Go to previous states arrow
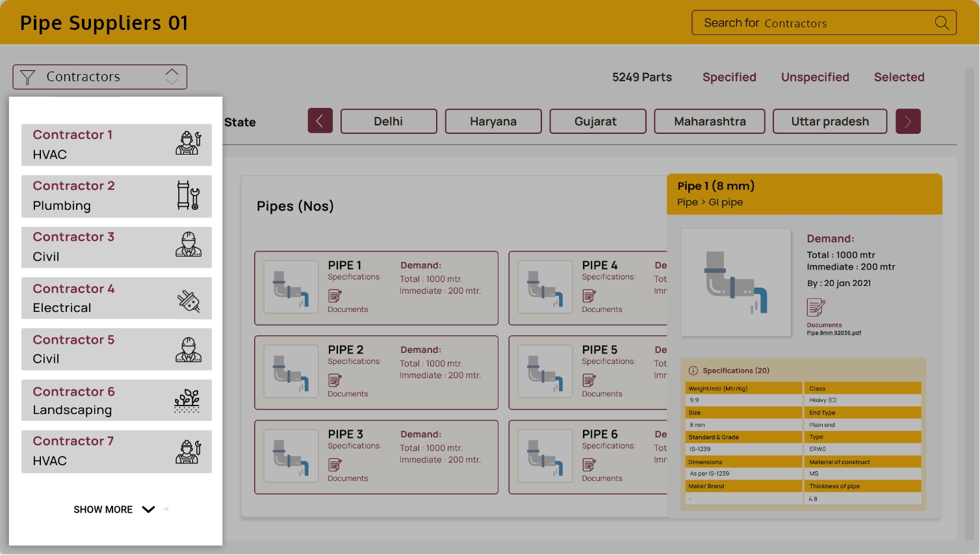980x555 pixels. click(x=320, y=121)
